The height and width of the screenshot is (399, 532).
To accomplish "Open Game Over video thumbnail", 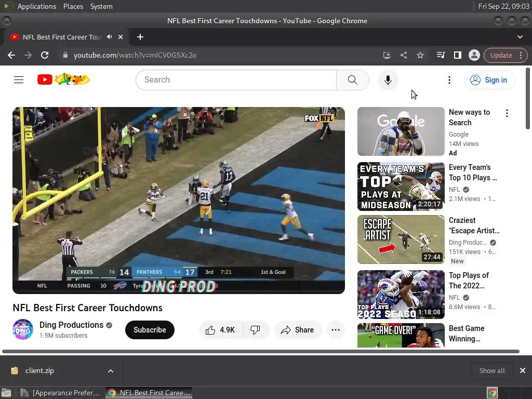I will click(401, 335).
